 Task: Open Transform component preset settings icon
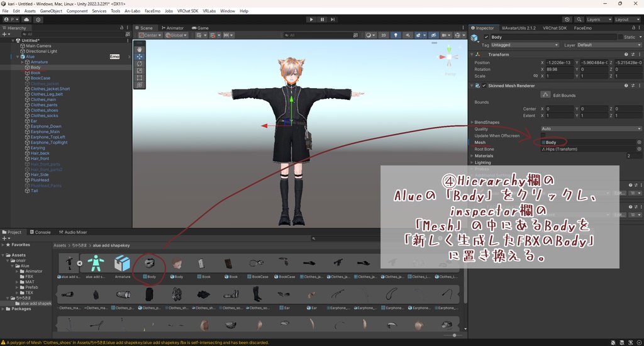pos(633,54)
